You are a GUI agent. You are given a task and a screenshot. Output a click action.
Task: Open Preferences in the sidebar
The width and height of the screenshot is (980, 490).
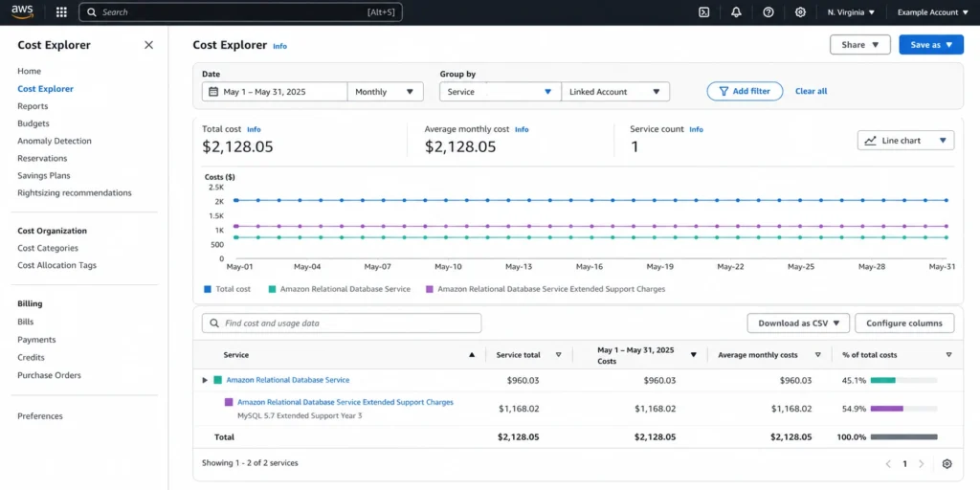[x=40, y=416]
